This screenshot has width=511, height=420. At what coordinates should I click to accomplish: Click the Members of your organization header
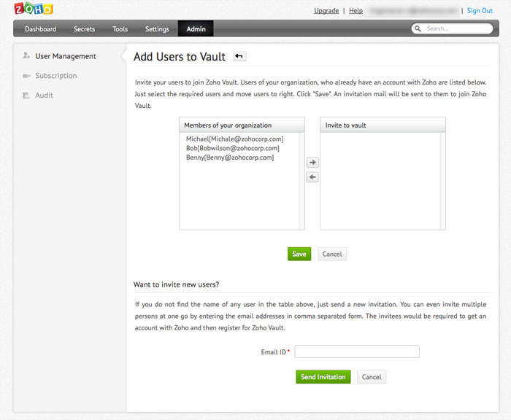(242, 125)
